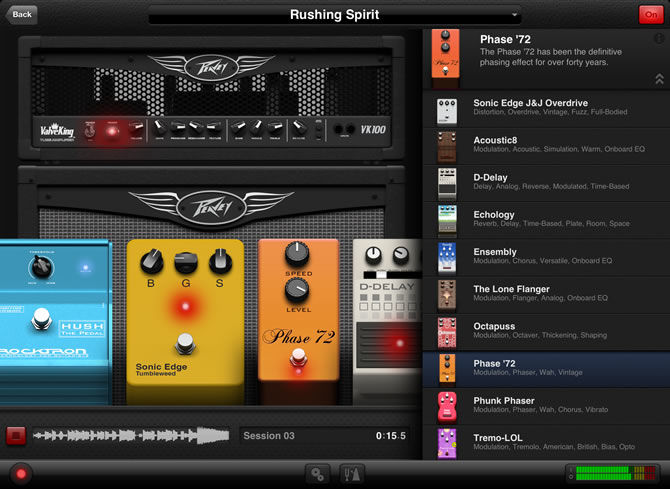This screenshot has height=489, width=670.
Task: Open the gears settings icon in bottom bar
Action: click(317, 474)
